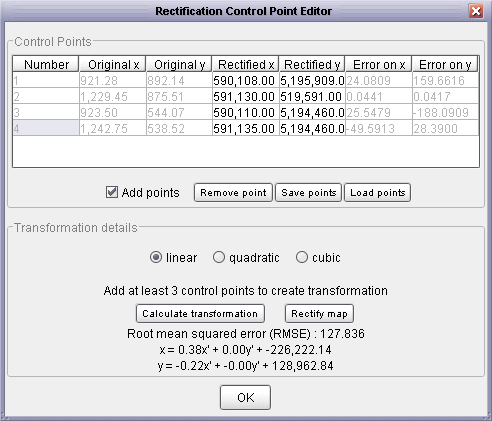This screenshot has width=492, height=421.
Task: Click Original y value 875.51
Action: pyautogui.click(x=179, y=96)
